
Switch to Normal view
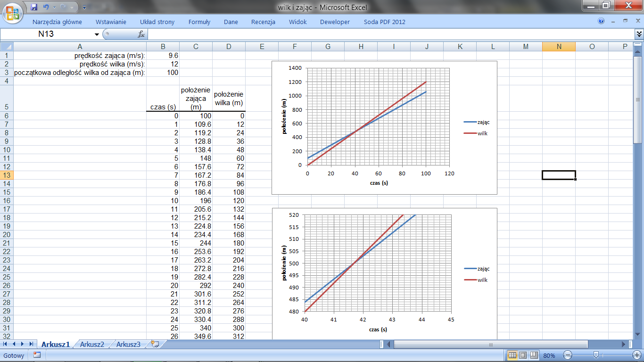pyautogui.click(x=512, y=355)
